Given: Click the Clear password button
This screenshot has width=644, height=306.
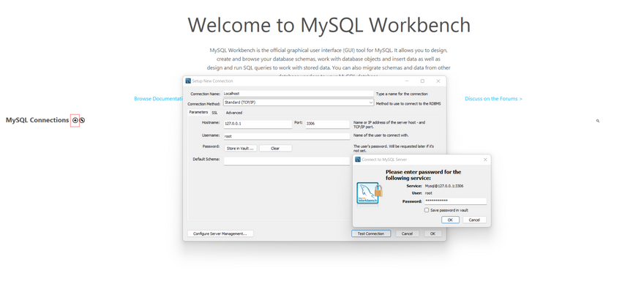Looking at the screenshot, I should 275,149.
